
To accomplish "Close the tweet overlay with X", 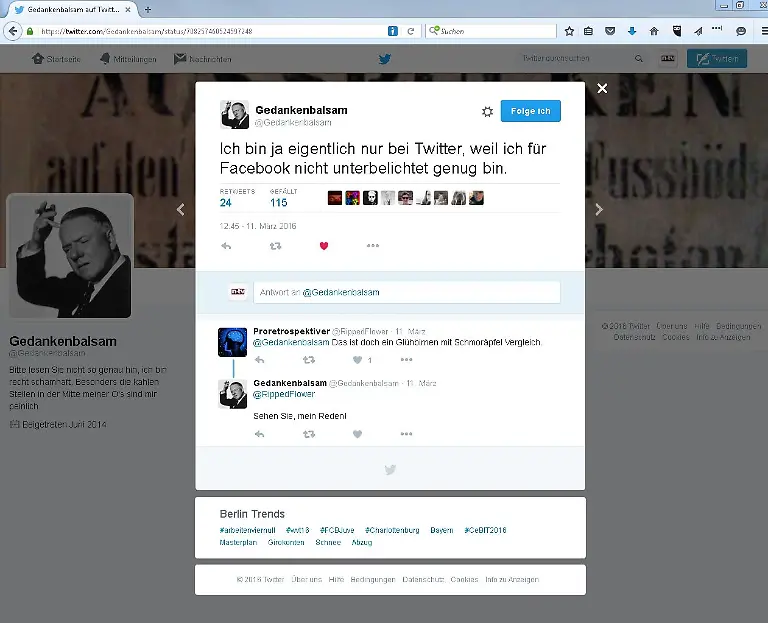I will (602, 89).
